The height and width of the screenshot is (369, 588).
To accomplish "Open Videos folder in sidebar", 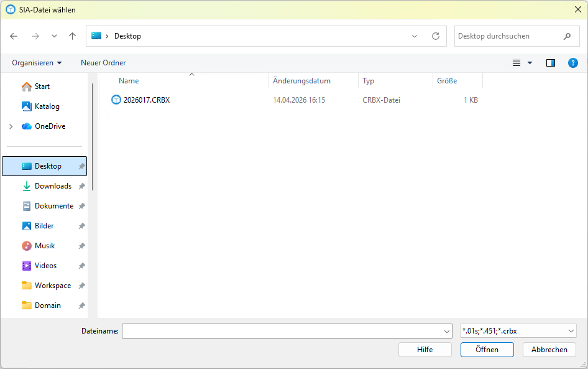I will click(45, 266).
